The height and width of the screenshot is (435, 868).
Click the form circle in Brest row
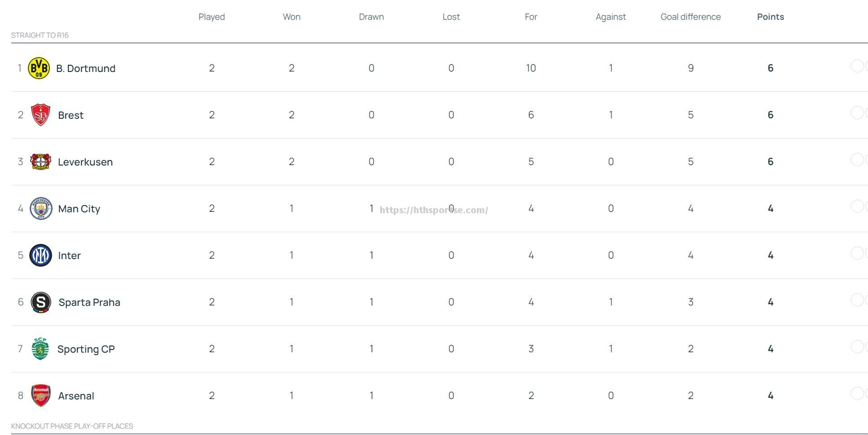coord(857,113)
